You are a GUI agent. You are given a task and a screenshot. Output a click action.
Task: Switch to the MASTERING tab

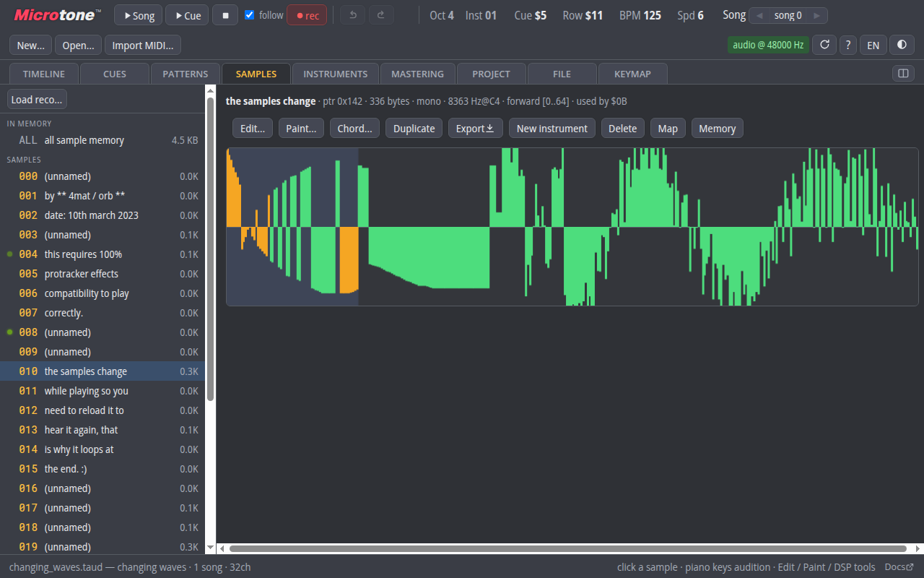pos(417,74)
